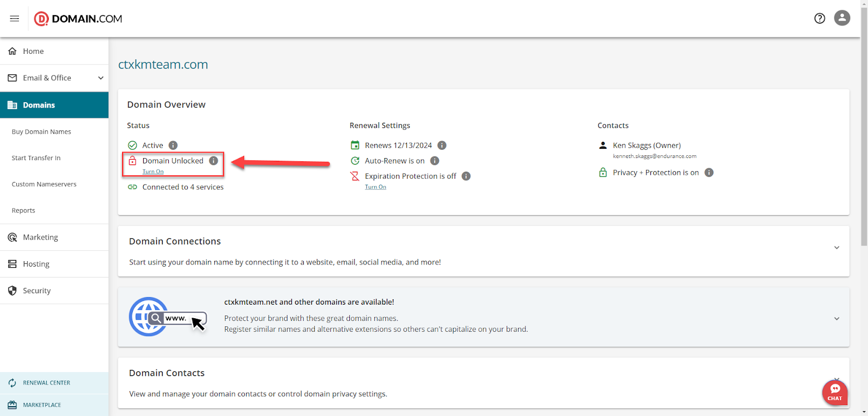Click the ctxkmteam.com domain title
This screenshot has width=868, height=416.
163,65
